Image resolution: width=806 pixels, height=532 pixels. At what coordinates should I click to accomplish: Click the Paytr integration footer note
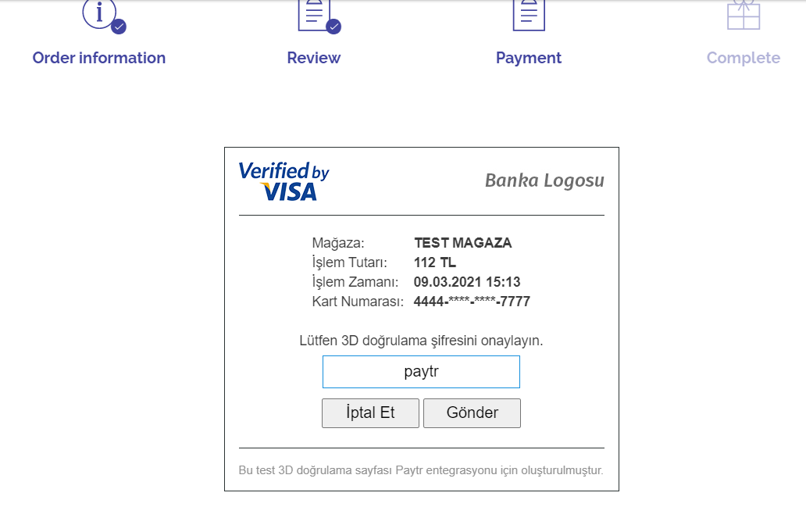click(x=421, y=470)
